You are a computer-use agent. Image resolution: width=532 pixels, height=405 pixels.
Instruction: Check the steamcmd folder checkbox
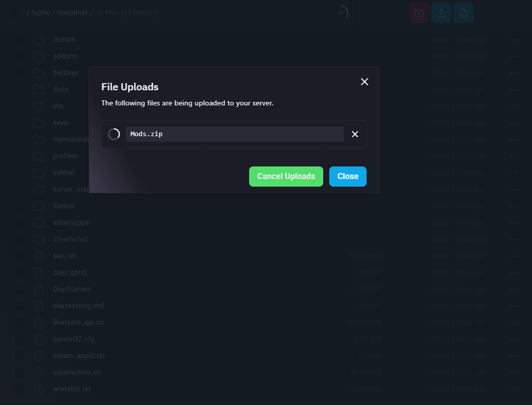tap(20, 239)
